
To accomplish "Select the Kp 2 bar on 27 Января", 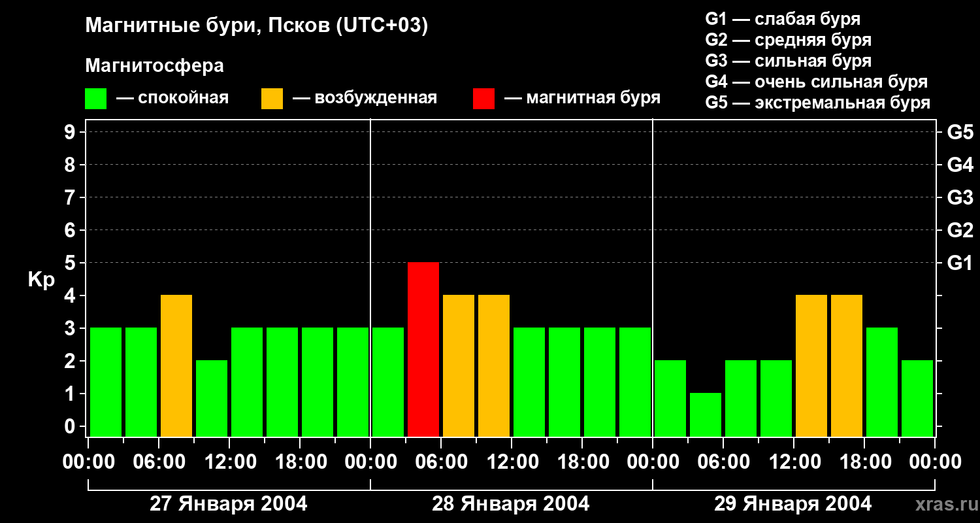I will (212, 398).
